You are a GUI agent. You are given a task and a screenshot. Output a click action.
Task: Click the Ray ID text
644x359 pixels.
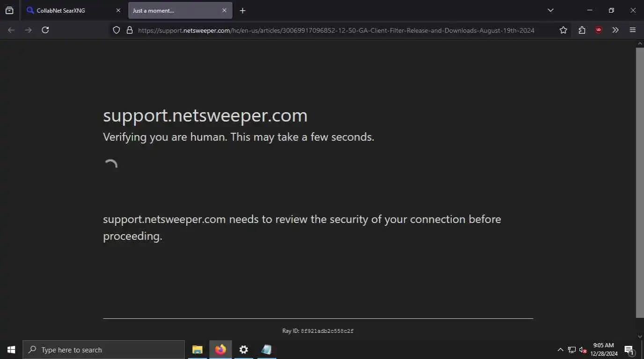point(318,331)
